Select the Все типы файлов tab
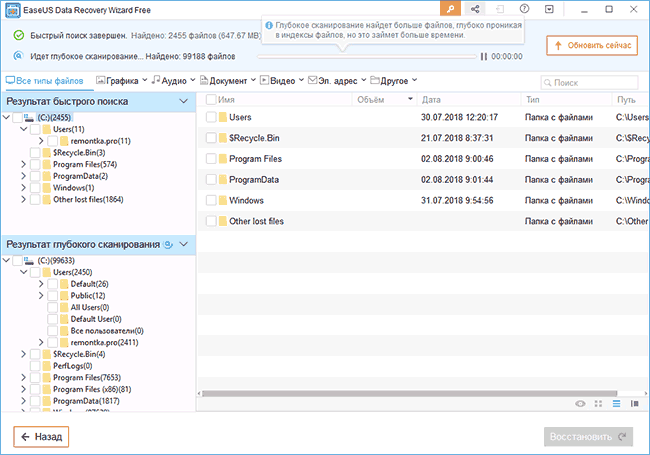Screen dimensions: 650x455 tap(44, 81)
